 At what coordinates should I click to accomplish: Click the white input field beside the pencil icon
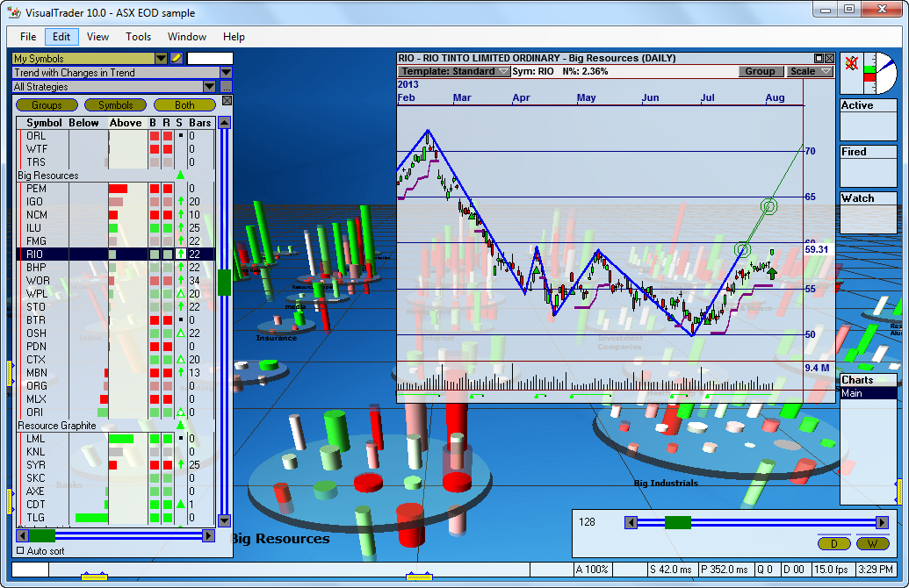(210, 59)
